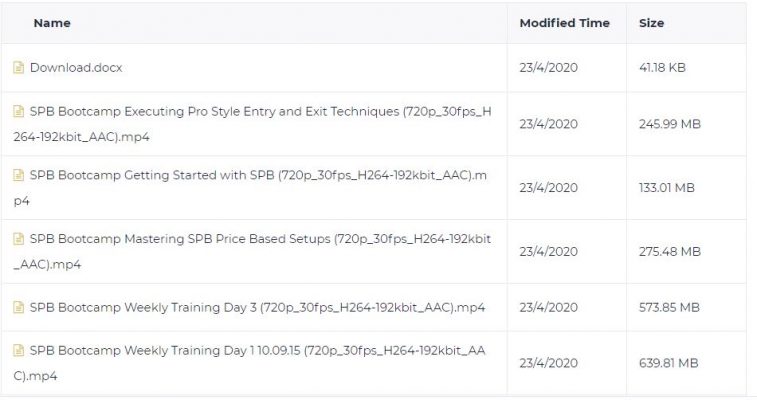Click the icon for Mastering SPB Price Based Setups
This screenshot has width=757, height=400.
pos(18,239)
